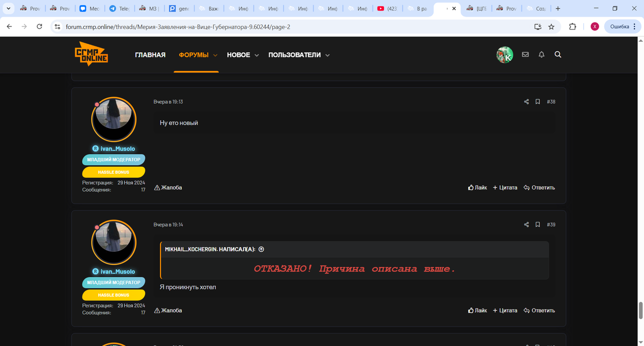
Task: Open the private messages envelope icon
Action: pos(525,54)
